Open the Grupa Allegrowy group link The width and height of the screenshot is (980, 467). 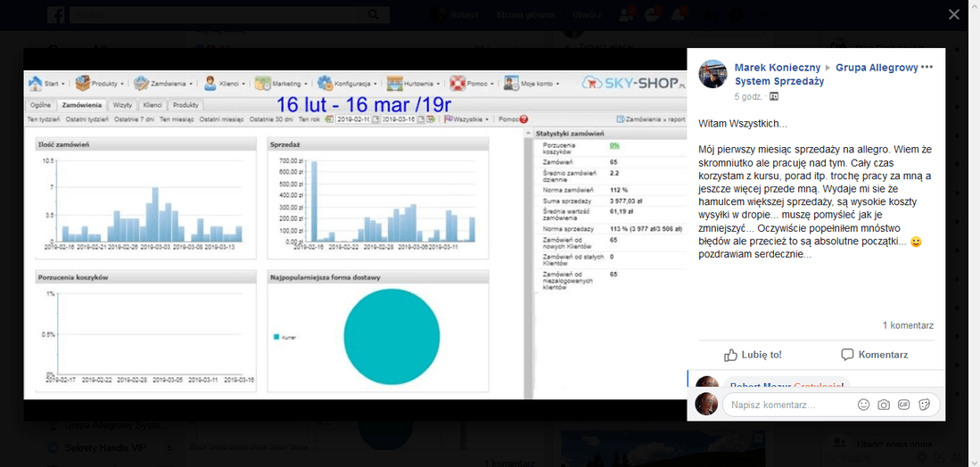click(x=876, y=68)
